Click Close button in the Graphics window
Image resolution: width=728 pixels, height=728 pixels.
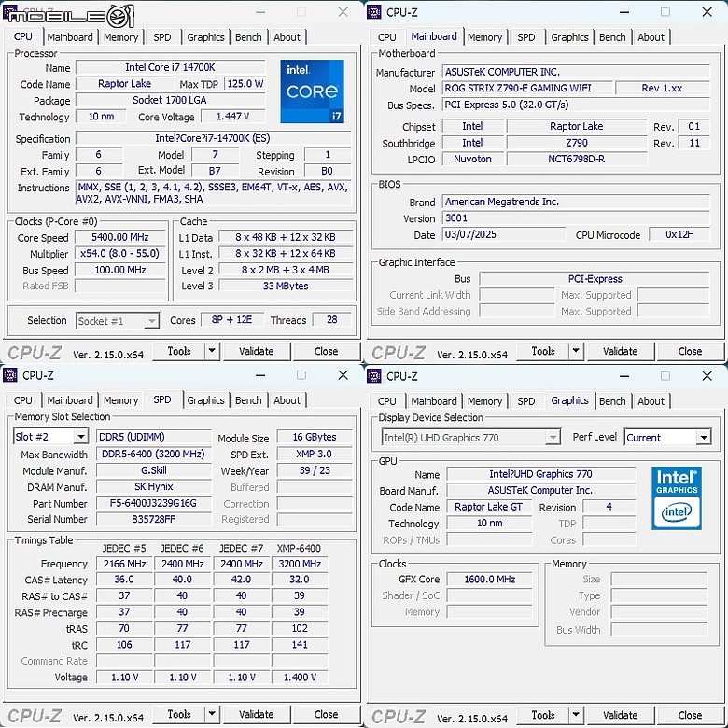[x=690, y=715]
